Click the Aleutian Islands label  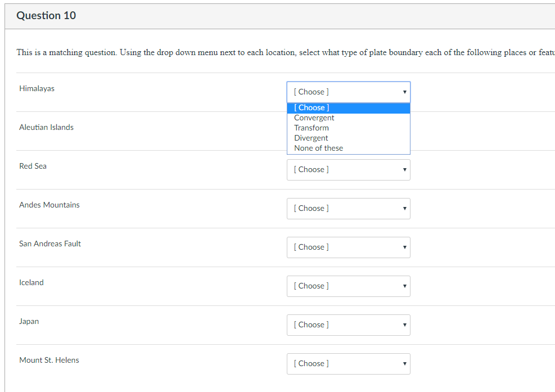(x=46, y=127)
